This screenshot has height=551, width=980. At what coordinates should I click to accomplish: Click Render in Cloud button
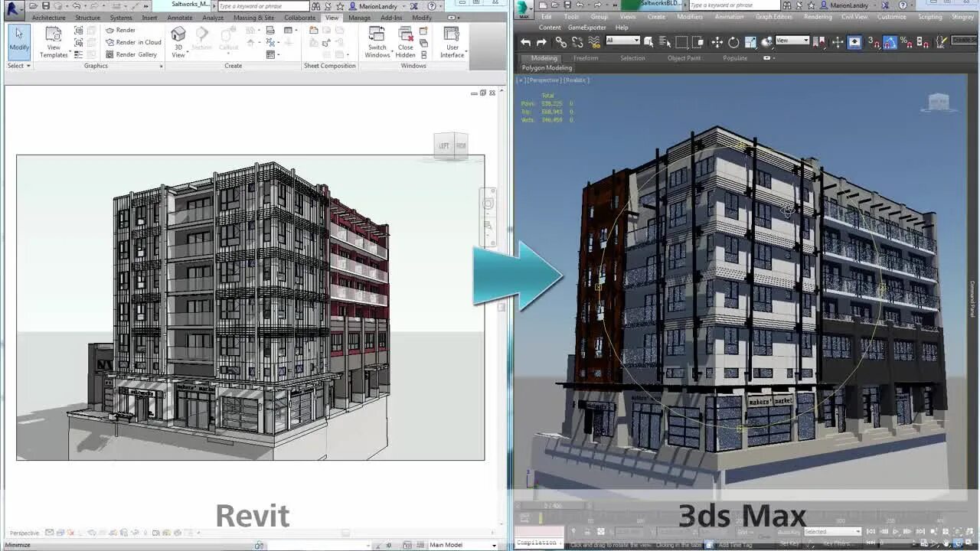coord(133,42)
